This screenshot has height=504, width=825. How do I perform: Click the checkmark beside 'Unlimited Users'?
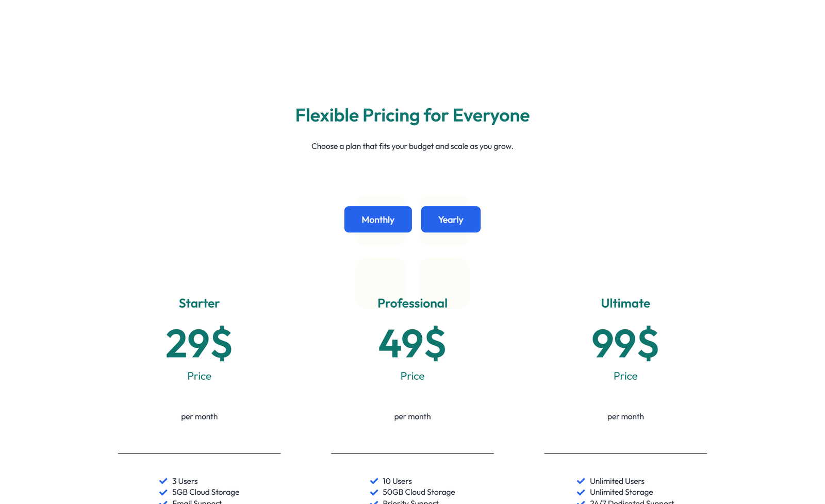tap(581, 480)
